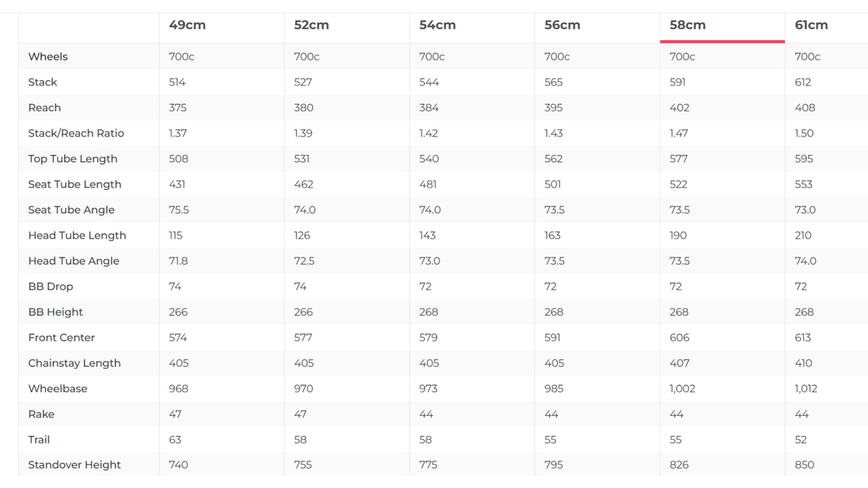Viewport: 868px width, 488px height.
Task: Select the Standover Height row label
Action: pos(74,464)
